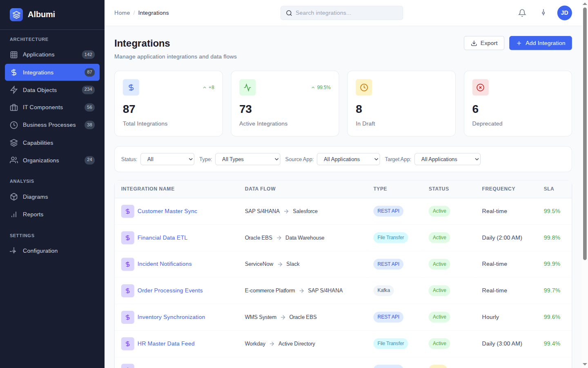Expand the Type filter showing All Types

point(247,159)
